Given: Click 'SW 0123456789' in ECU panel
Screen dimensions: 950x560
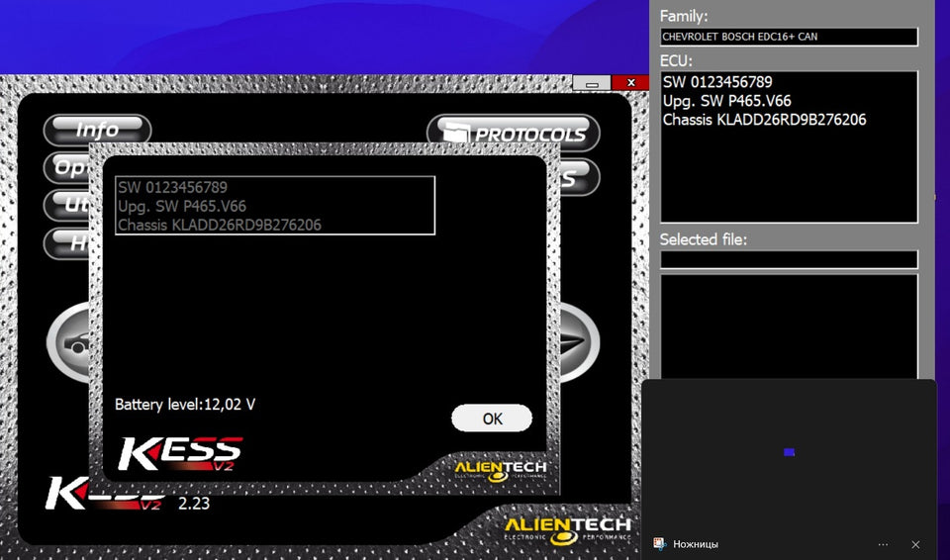Looking at the screenshot, I should 717,82.
